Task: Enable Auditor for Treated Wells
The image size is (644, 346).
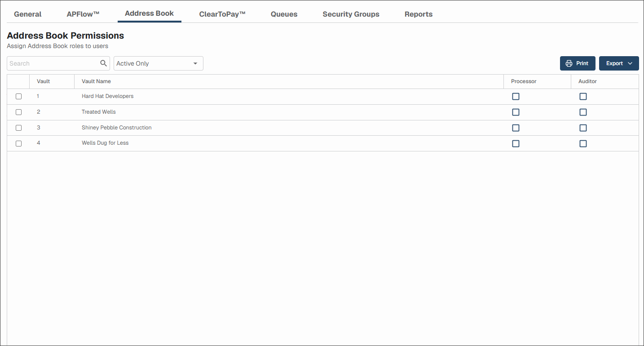Action: pos(583,112)
